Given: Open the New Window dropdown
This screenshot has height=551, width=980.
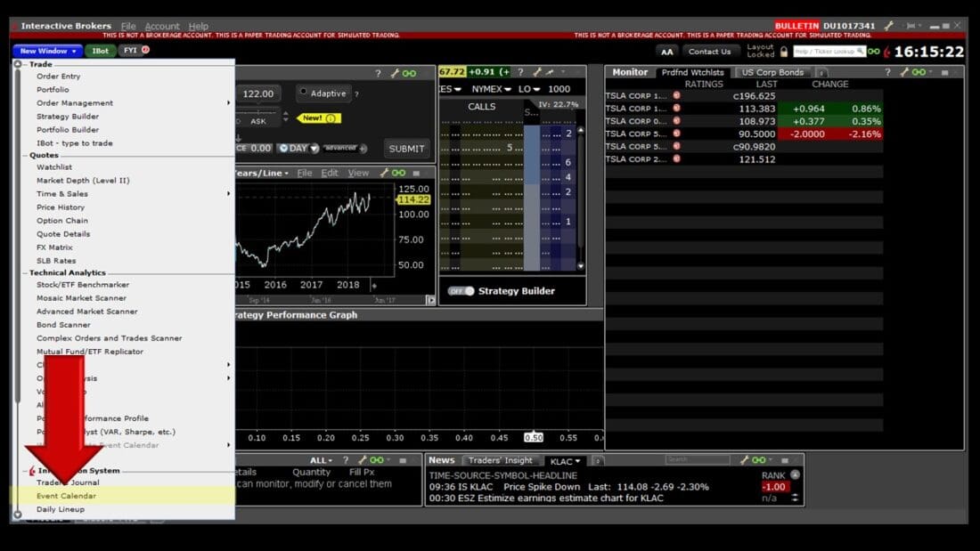Looking at the screenshot, I should click(47, 51).
